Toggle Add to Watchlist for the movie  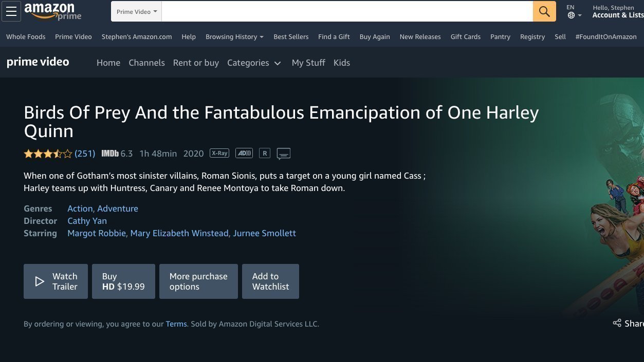[270, 281]
